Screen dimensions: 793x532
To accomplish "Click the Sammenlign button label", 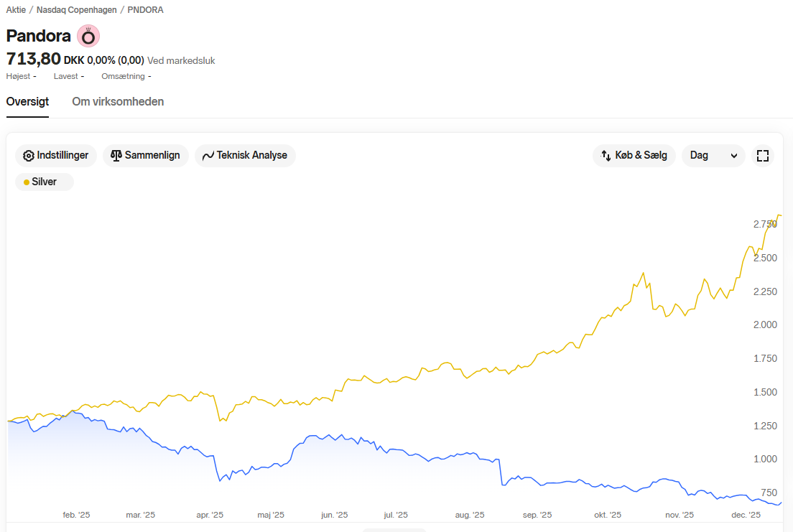I will click(x=152, y=155).
